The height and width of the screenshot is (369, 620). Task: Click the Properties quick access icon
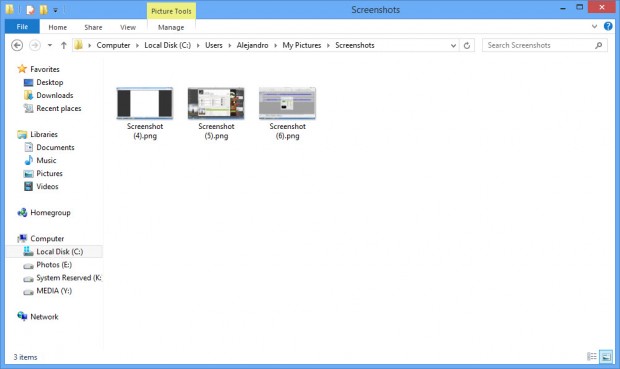tap(30, 9)
